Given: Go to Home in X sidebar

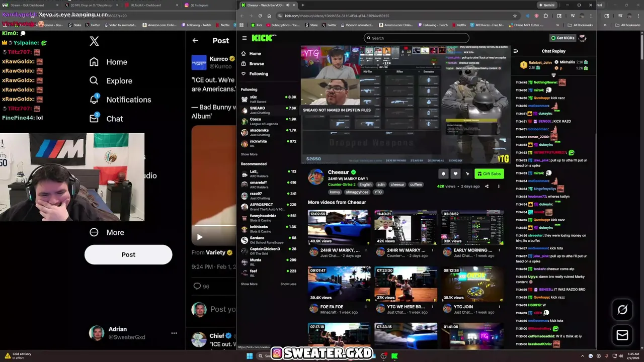Looking at the screenshot, I should click(x=108, y=62).
